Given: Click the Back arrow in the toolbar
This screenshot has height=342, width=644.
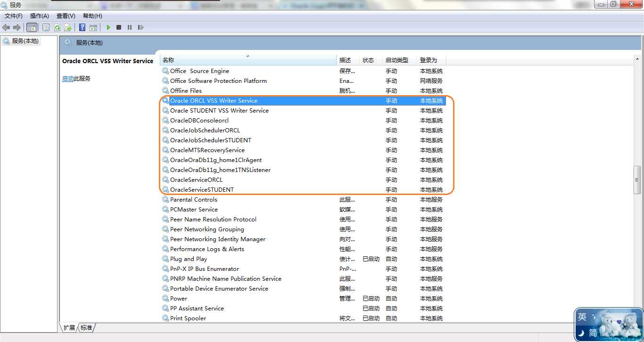Looking at the screenshot, I should pos(6,27).
